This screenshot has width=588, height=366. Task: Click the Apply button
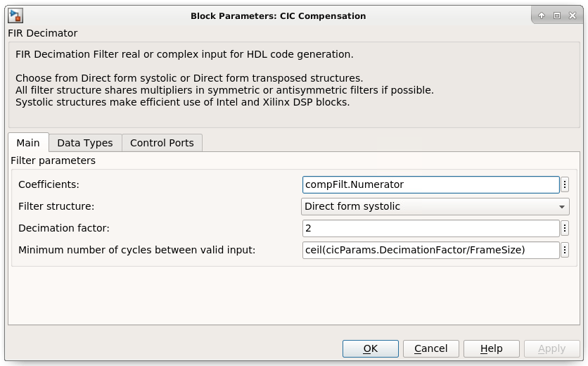click(551, 348)
